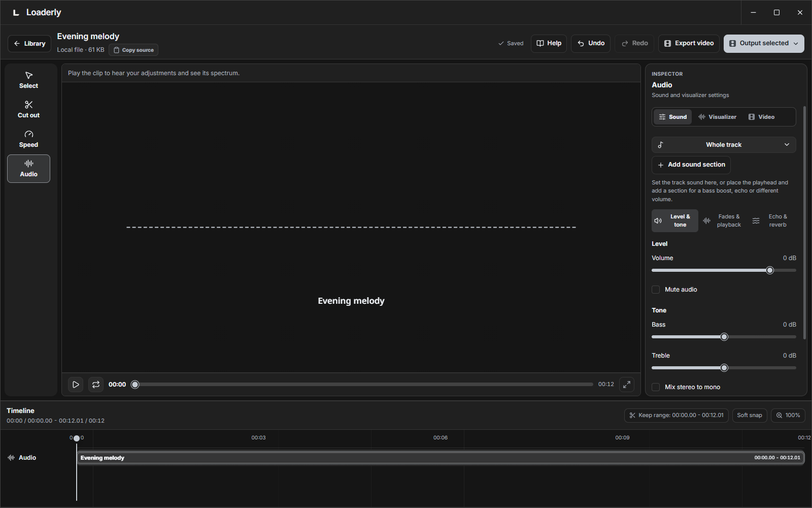This screenshot has width=812, height=508.
Task: Open Output selected dropdown
Action: (764, 43)
